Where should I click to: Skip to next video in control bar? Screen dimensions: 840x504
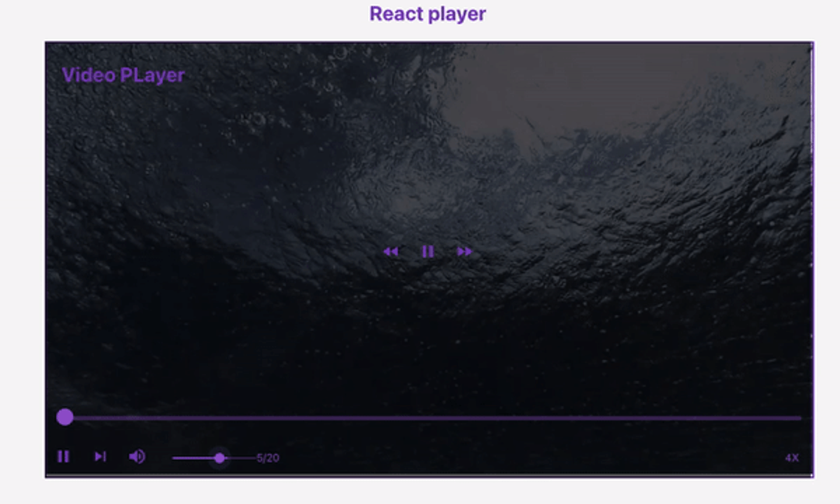(100, 456)
